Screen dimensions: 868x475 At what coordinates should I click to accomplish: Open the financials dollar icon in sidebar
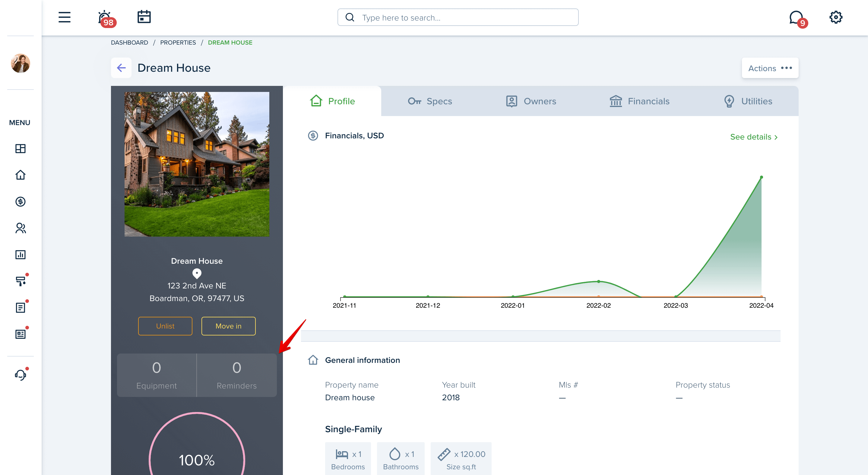click(x=20, y=202)
